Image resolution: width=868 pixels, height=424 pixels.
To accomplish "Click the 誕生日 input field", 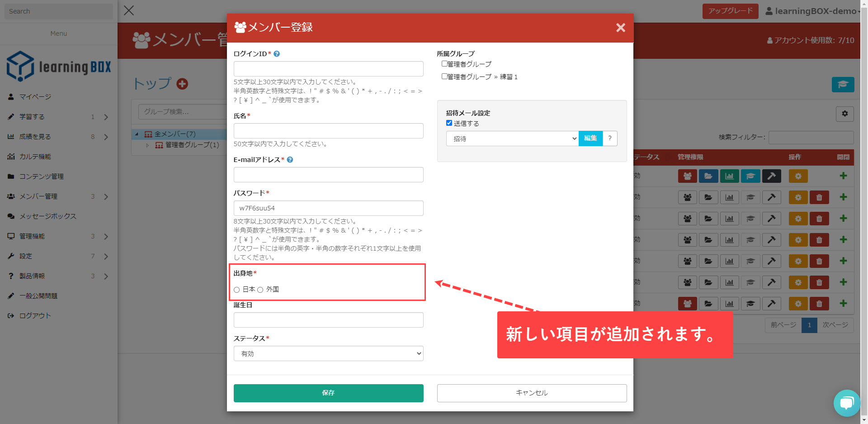I will 328,320.
